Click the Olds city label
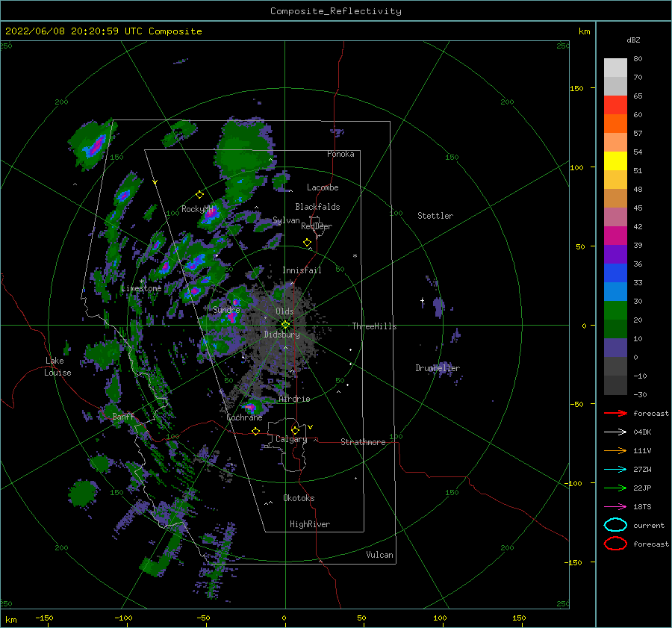This screenshot has width=672, height=628. tap(284, 311)
